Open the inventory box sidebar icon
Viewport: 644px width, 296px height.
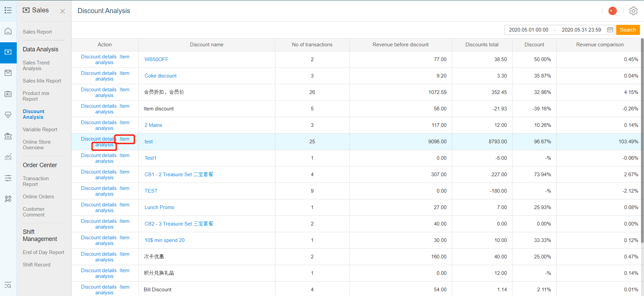pos(8,73)
